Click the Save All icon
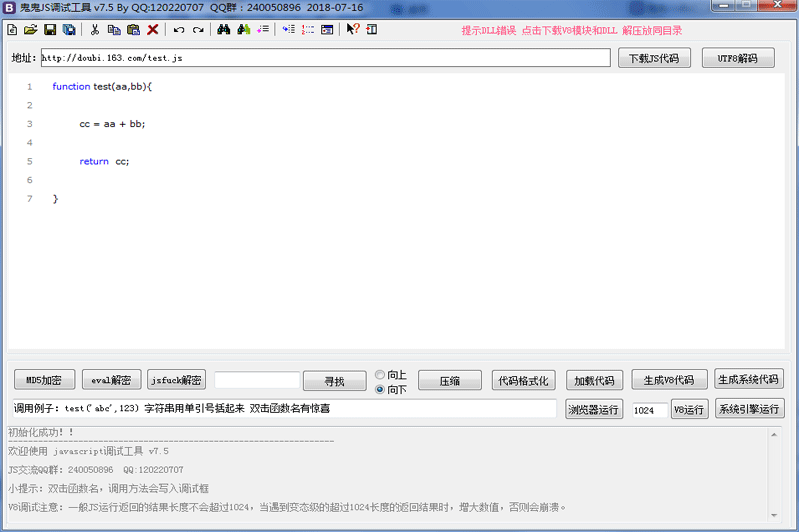The image size is (799, 532). [x=69, y=30]
